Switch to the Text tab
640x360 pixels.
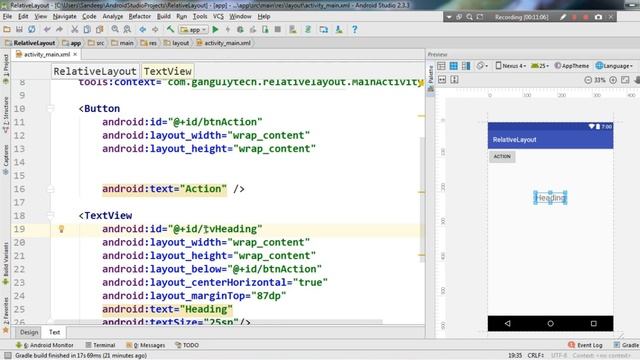54,332
